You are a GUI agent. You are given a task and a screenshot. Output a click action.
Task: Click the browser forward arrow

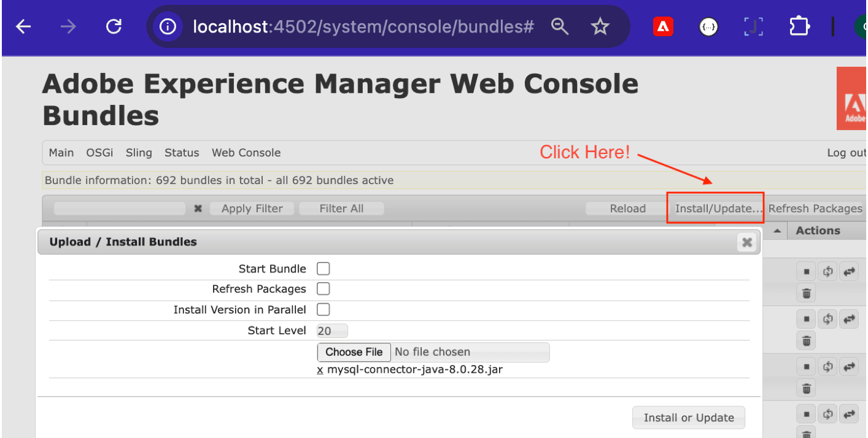68,26
